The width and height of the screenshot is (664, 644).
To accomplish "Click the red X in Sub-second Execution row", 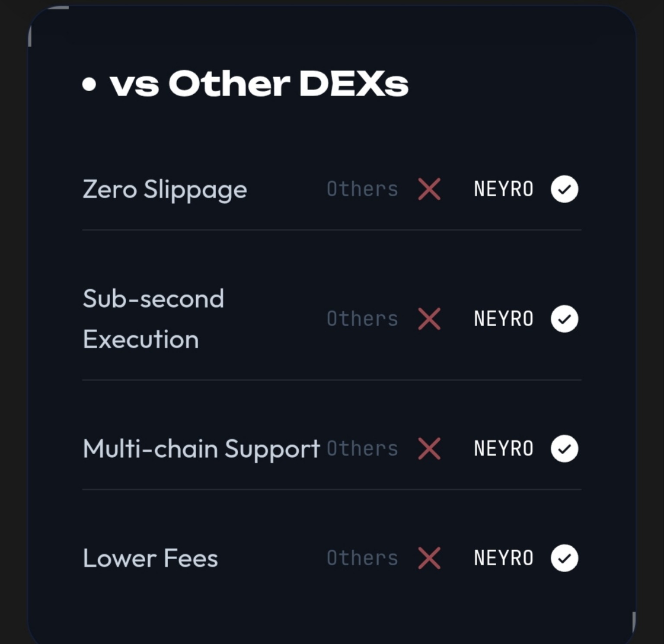I will click(429, 319).
